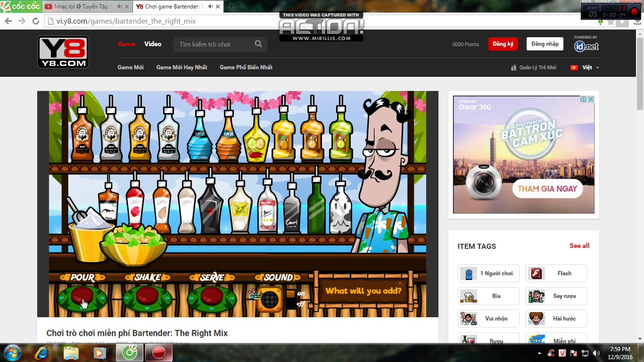This screenshot has width=644, height=362.
Task: Go to Game Mới section
Action: pyautogui.click(x=131, y=67)
